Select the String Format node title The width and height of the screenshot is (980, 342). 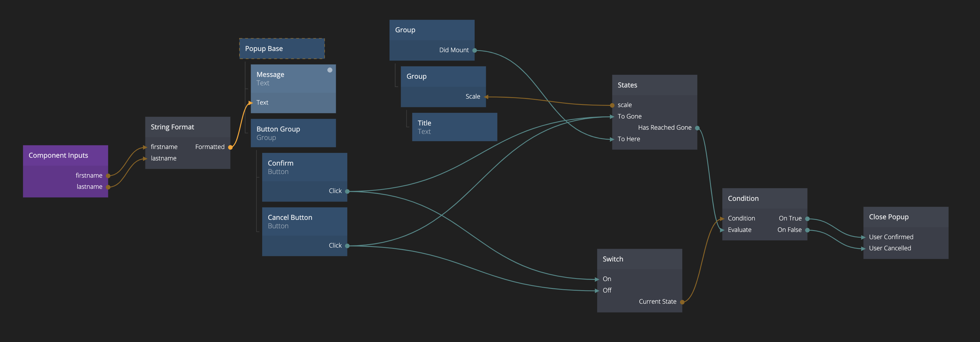point(172,127)
